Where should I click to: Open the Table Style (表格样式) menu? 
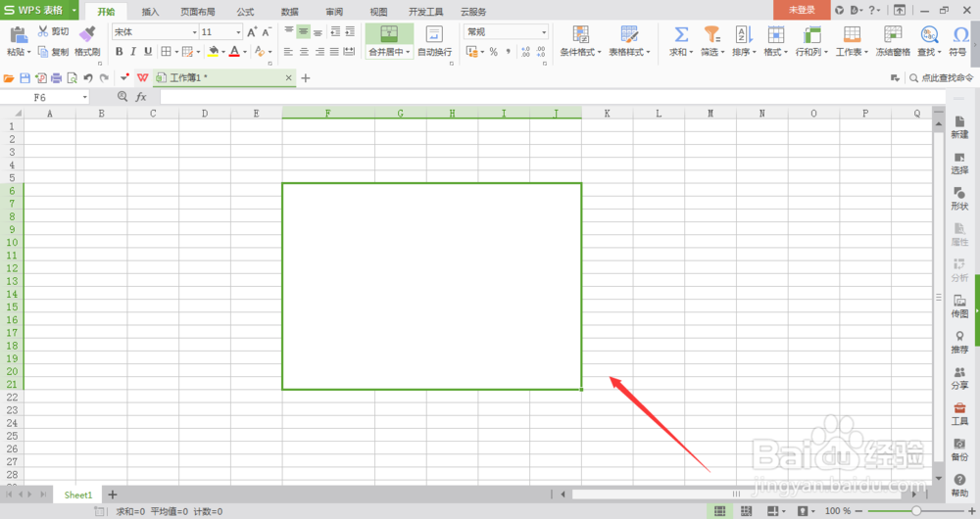click(x=629, y=41)
